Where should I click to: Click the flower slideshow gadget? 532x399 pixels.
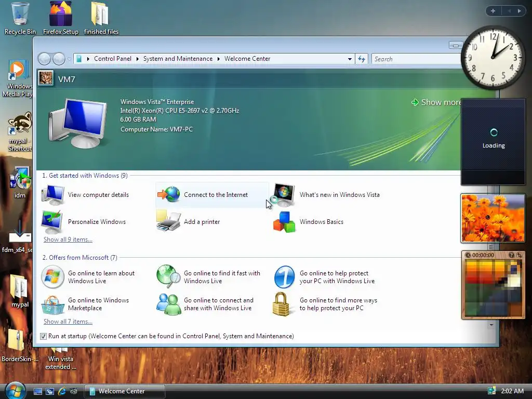pyautogui.click(x=493, y=218)
